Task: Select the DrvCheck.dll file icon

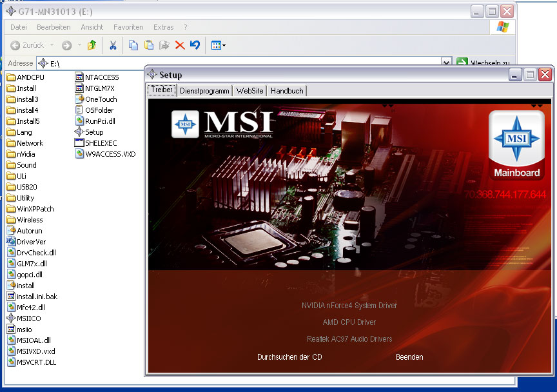Action: [x=11, y=253]
